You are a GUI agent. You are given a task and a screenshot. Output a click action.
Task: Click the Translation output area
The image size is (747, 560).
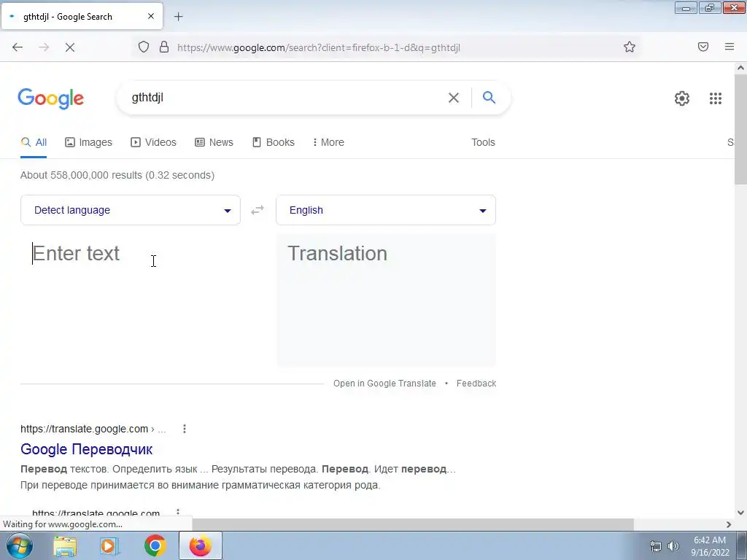(387, 300)
